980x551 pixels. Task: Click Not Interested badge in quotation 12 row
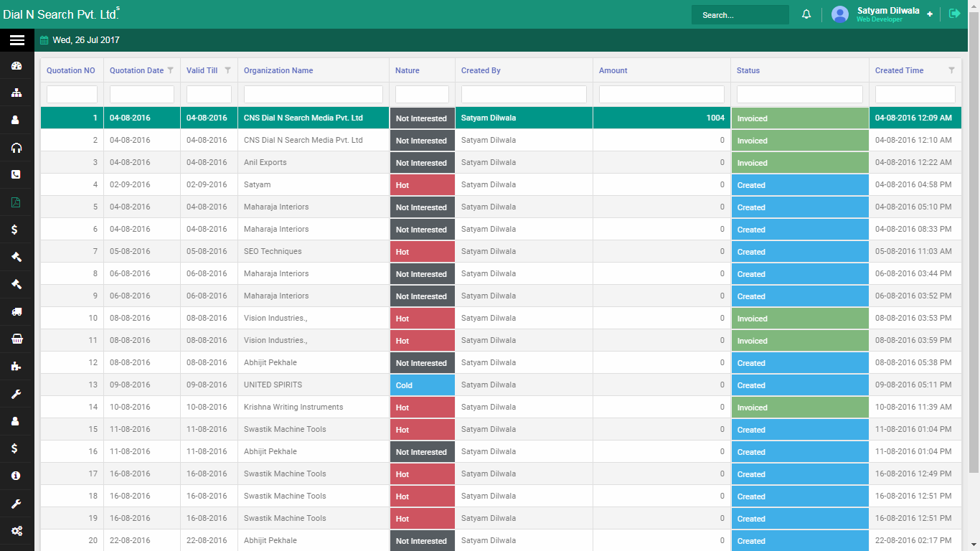[423, 363]
